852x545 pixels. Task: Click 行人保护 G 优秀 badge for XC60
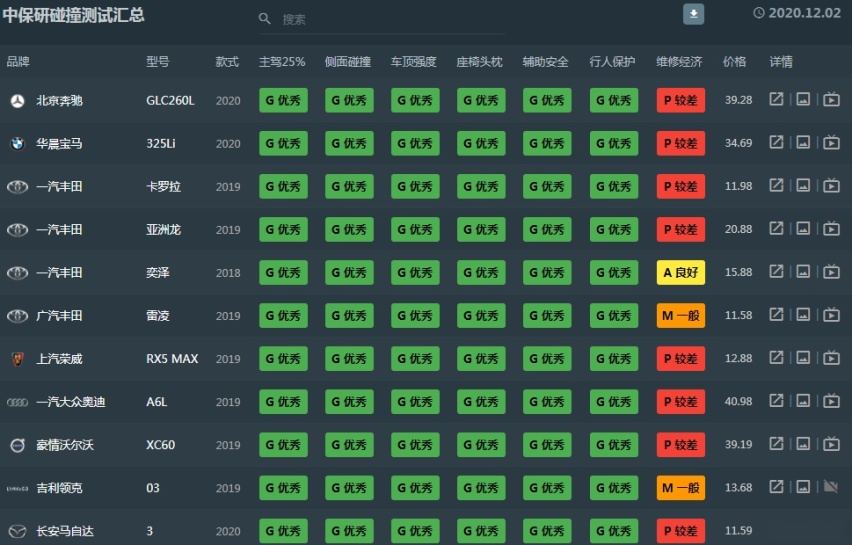pos(614,444)
